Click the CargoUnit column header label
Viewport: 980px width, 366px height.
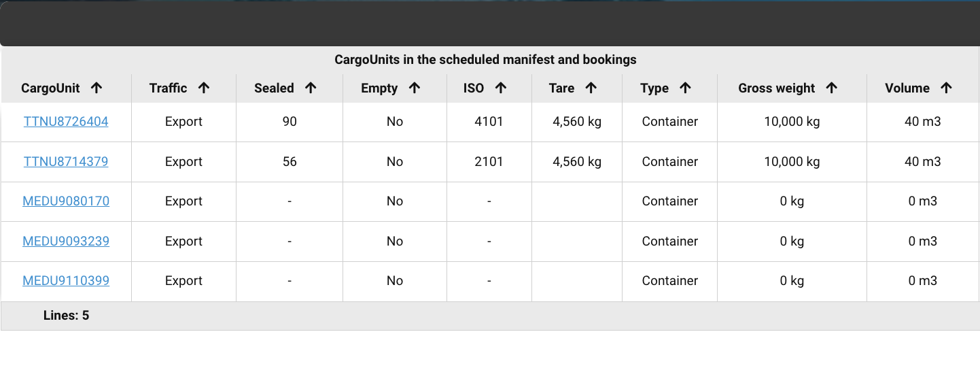coord(50,88)
